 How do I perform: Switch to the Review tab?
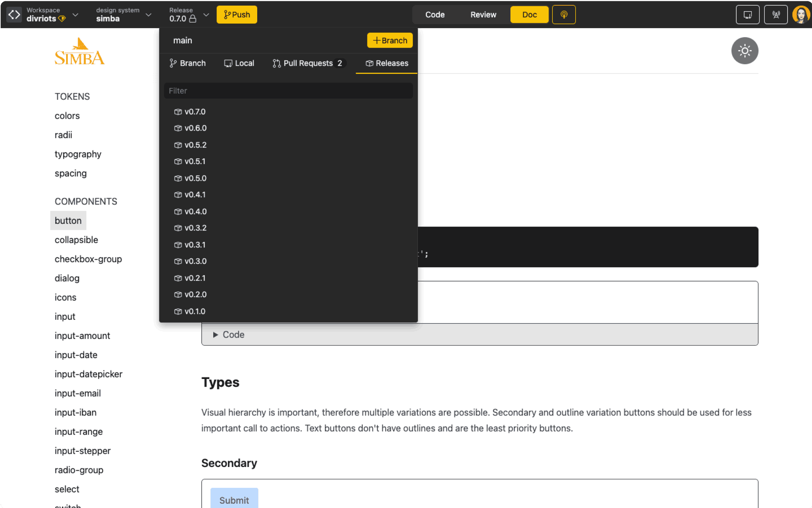pos(483,15)
